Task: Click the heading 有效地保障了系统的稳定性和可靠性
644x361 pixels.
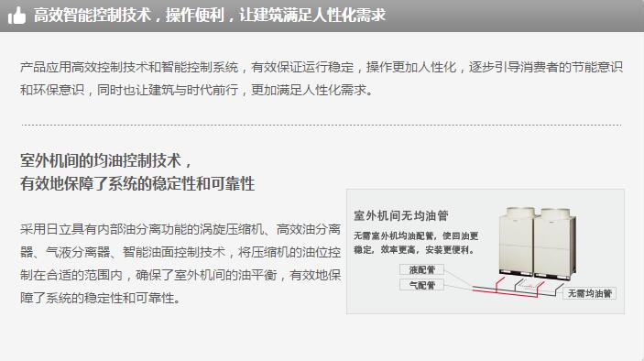Action: coord(137,183)
